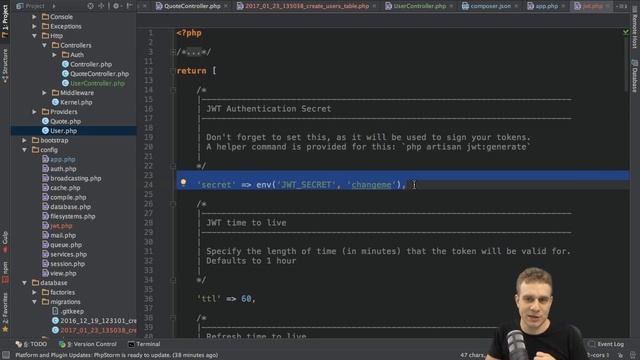Hide the Project tool window

pyautogui.click(x=129, y=6)
